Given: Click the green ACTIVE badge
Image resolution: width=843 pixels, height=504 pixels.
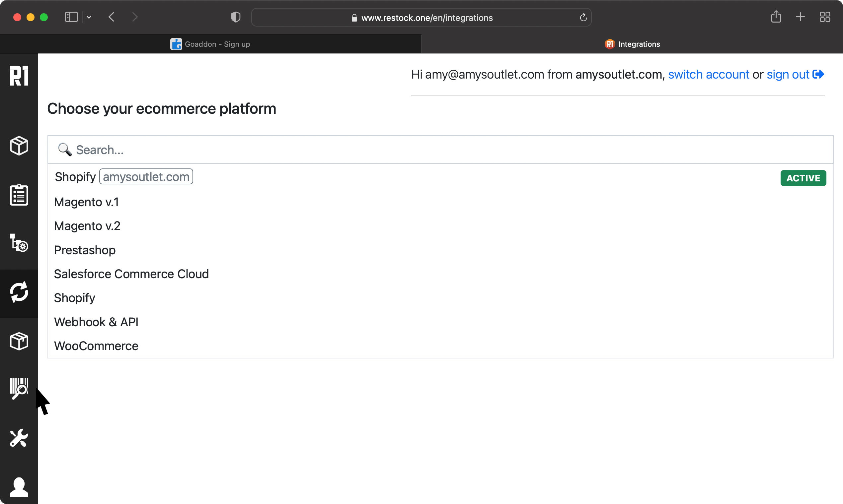Looking at the screenshot, I should click(803, 178).
